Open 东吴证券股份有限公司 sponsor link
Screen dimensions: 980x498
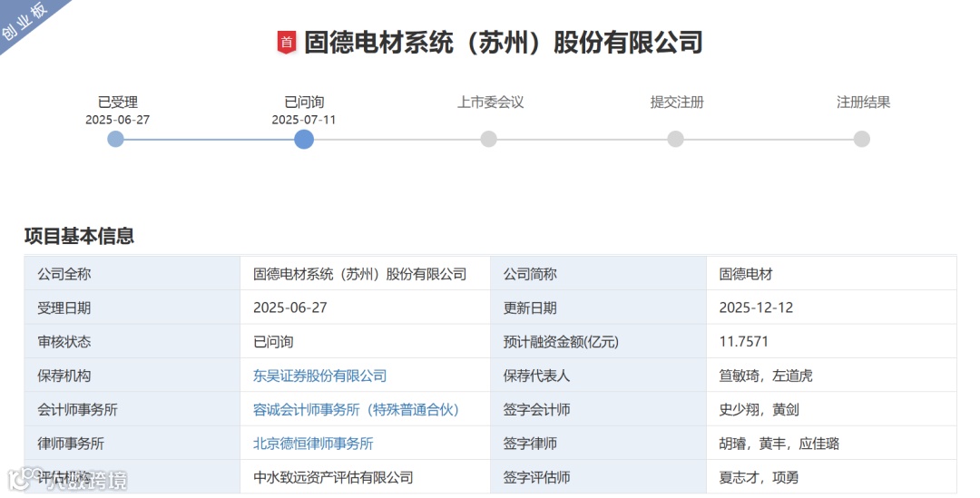tap(319, 376)
